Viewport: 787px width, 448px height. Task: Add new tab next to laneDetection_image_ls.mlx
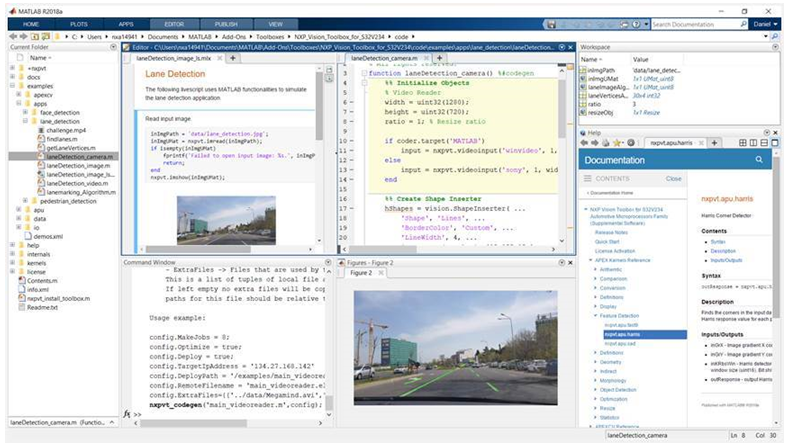pos(233,58)
